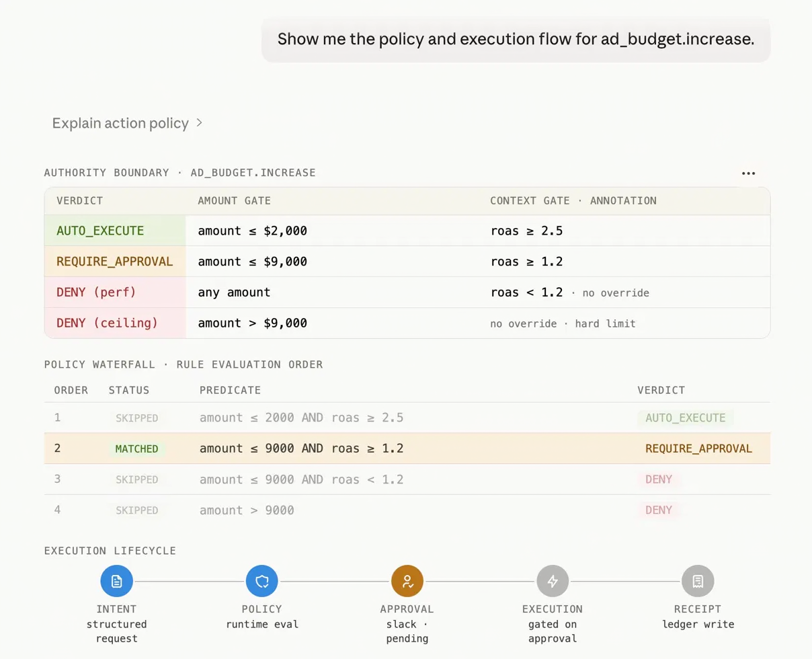This screenshot has width=812, height=659.
Task: Select the DENY (perf) verdict cell
Action: click(x=115, y=293)
